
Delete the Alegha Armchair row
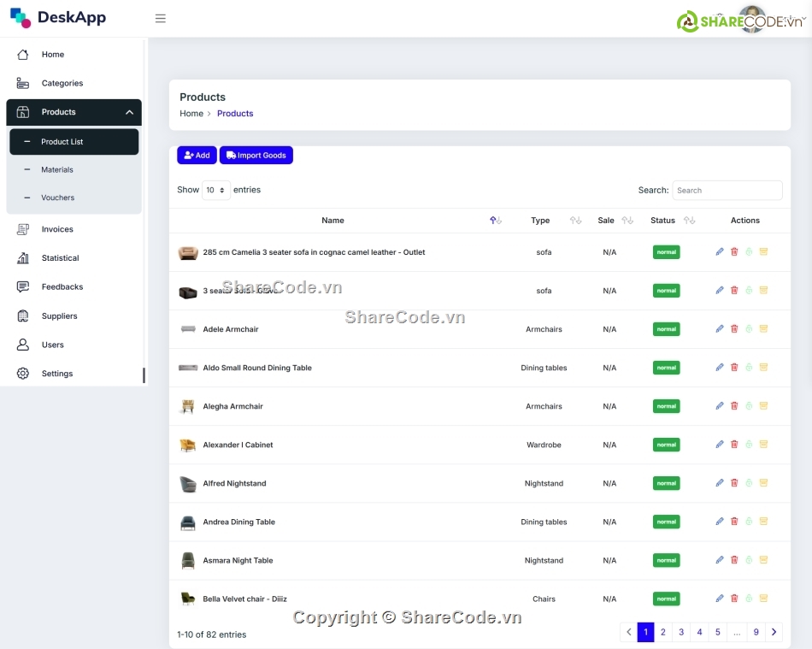pyautogui.click(x=734, y=405)
